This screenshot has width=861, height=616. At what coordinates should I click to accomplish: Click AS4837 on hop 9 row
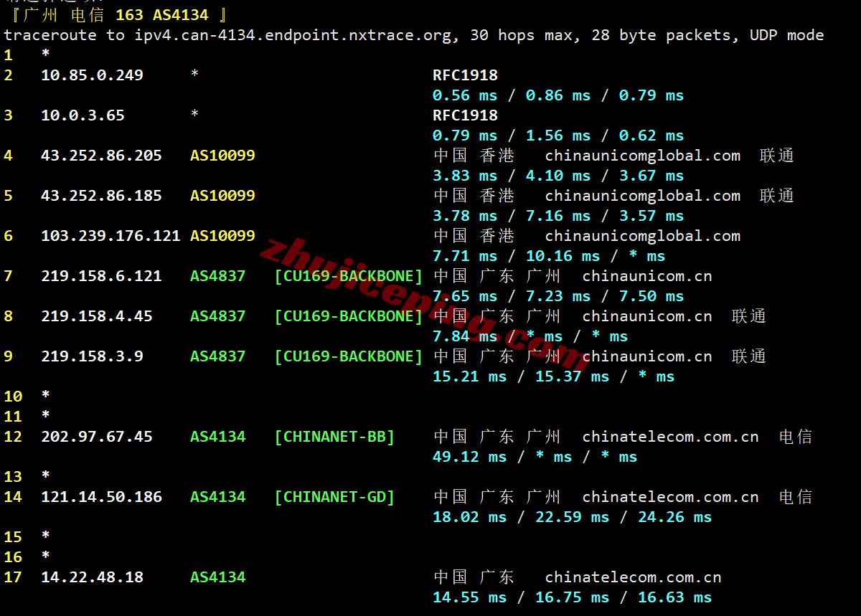pos(218,356)
